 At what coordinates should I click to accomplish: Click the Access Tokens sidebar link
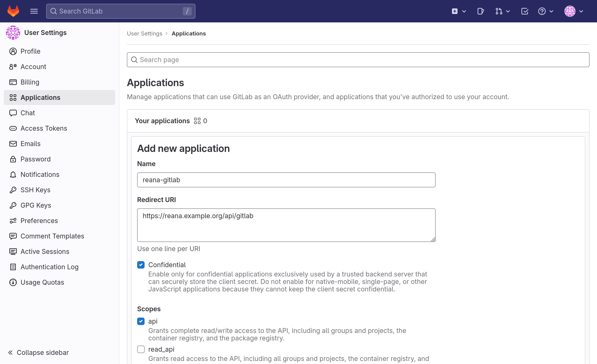44,128
